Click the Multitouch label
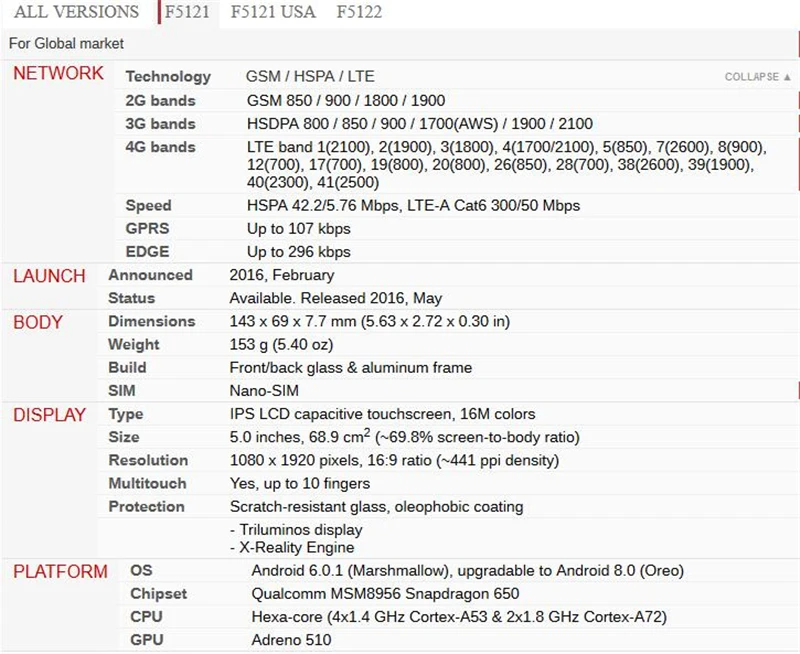This screenshot has width=800, height=654. [147, 483]
